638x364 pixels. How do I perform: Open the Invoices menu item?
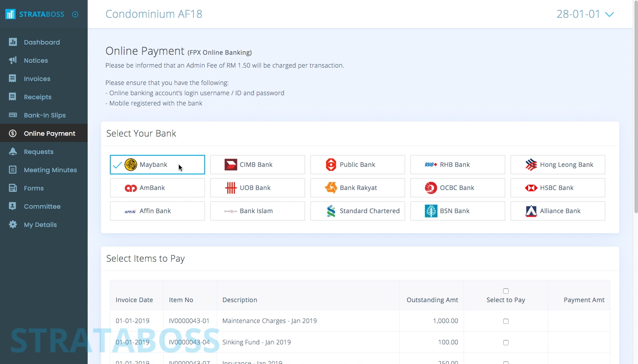(44, 78)
